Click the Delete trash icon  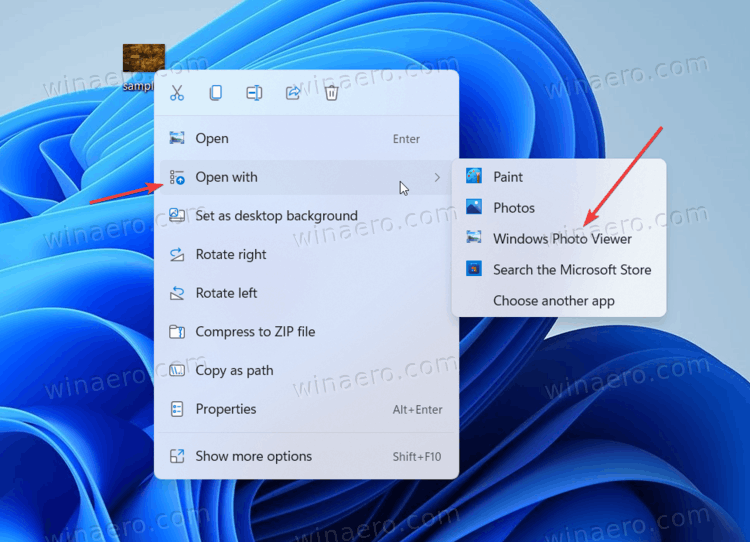click(331, 93)
